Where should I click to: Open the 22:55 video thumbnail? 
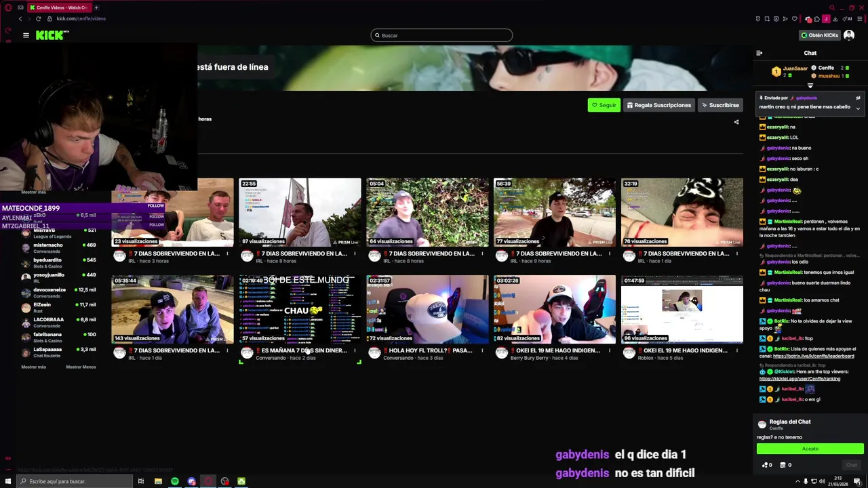(x=300, y=212)
